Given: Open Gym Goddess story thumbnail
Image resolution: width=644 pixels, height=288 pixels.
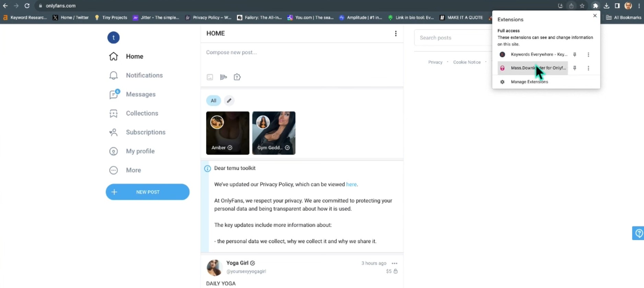Looking at the screenshot, I should [x=274, y=133].
